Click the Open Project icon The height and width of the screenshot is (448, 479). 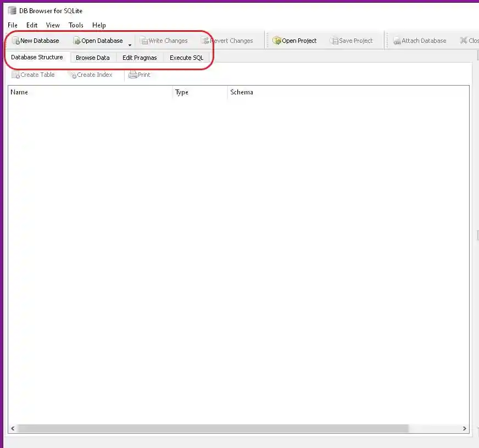click(277, 40)
